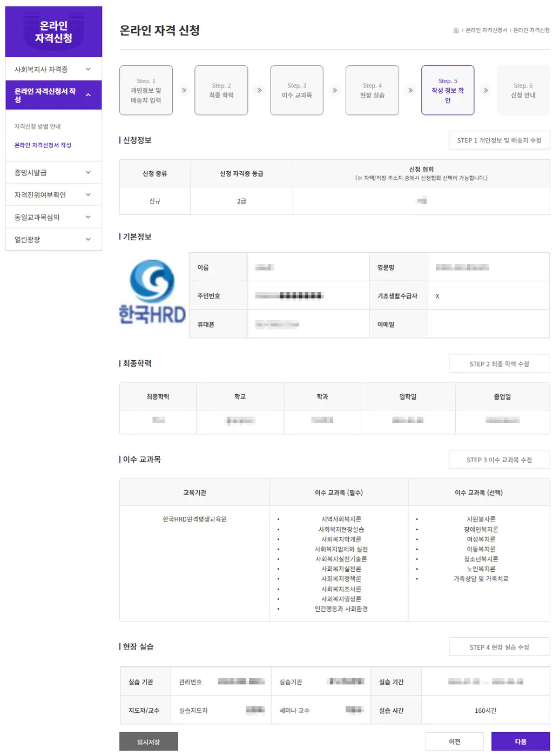Click 가족상담 및 가족치료 elective course
560x756 pixels.
click(481, 578)
